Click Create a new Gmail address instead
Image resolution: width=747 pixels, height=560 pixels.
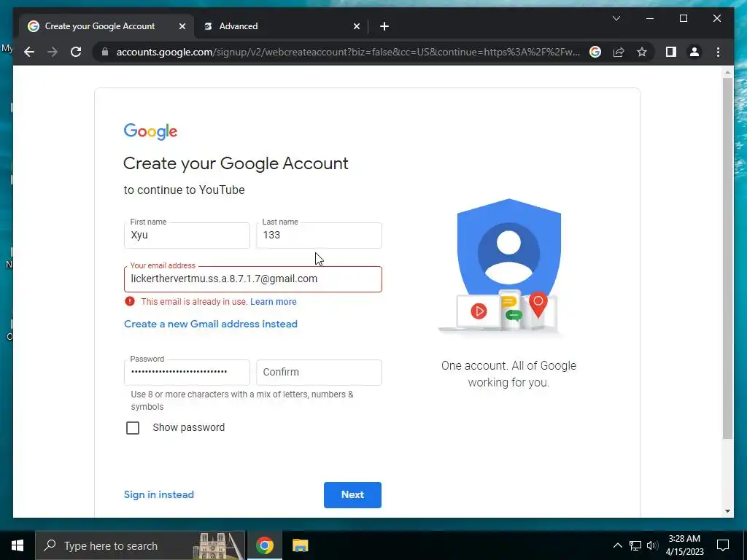click(211, 324)
